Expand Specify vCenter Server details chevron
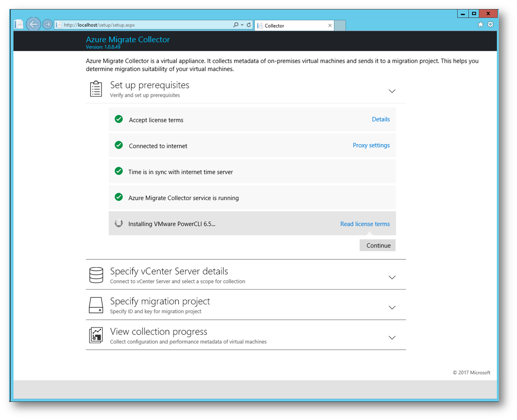517x420 pixels. coord(392,277)
